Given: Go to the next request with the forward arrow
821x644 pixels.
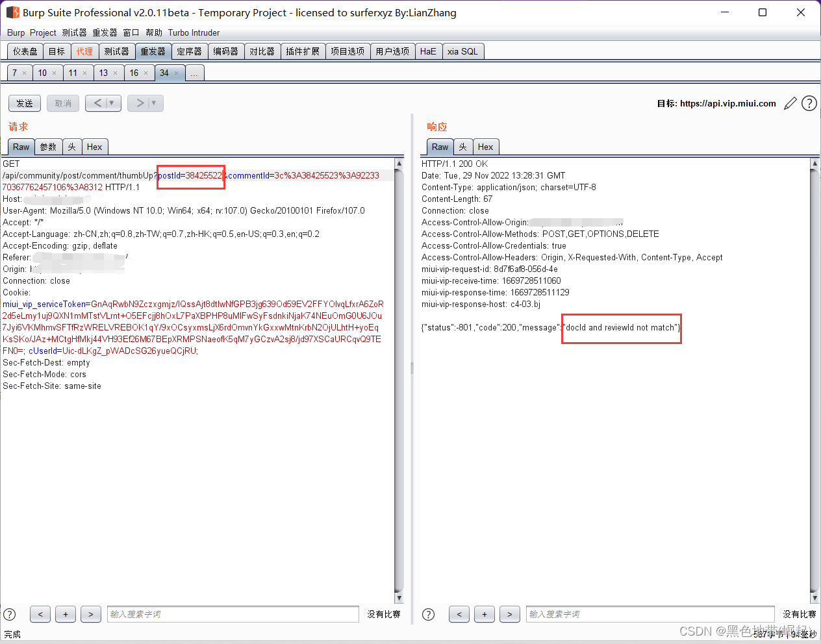Looking at the screenshot, I should click(138, 103).
